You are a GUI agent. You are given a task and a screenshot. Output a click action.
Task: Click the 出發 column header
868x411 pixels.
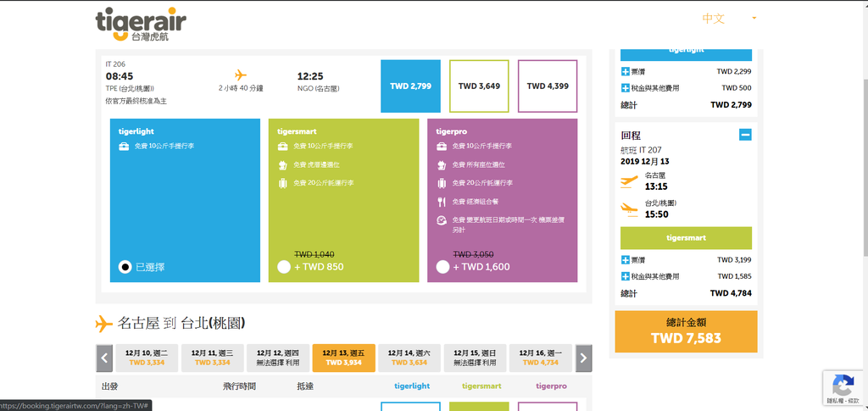(110, 386)
